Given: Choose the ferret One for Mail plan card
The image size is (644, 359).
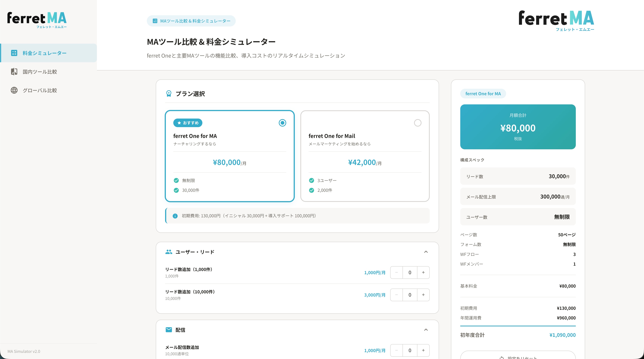Looking at the screenshot, I should tap(365, 156).
